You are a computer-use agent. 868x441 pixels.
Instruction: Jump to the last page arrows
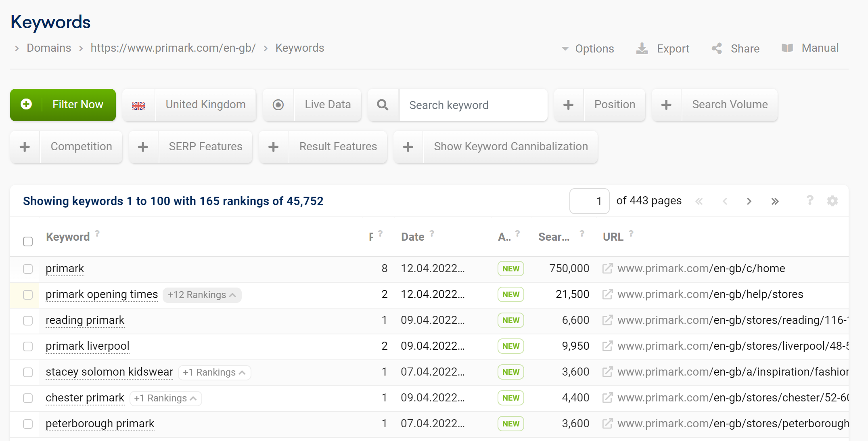tap(775, 201)
